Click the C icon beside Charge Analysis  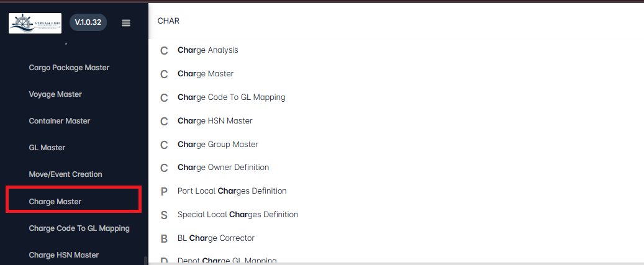pos(164,51)
